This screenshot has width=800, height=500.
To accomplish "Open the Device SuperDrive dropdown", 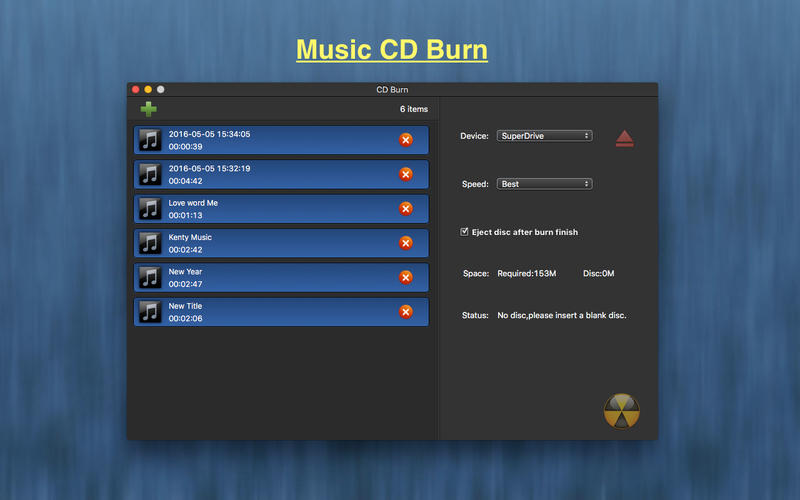I will coord(544,136).
